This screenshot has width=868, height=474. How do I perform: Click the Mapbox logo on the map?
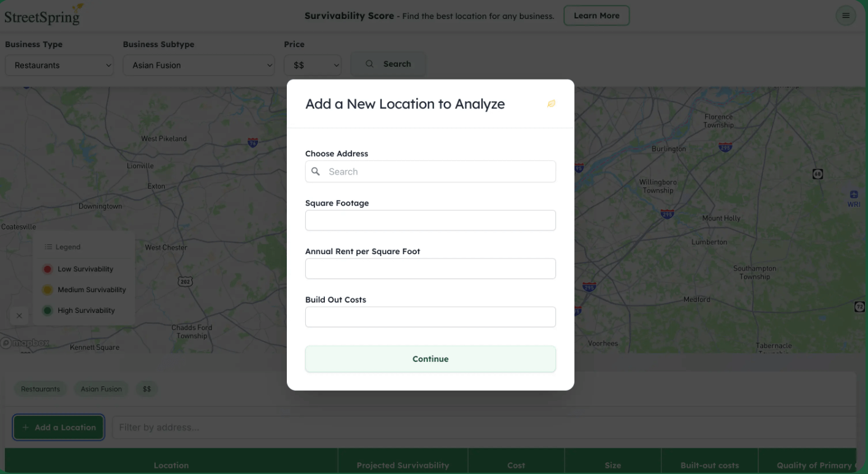click(26, 343)
